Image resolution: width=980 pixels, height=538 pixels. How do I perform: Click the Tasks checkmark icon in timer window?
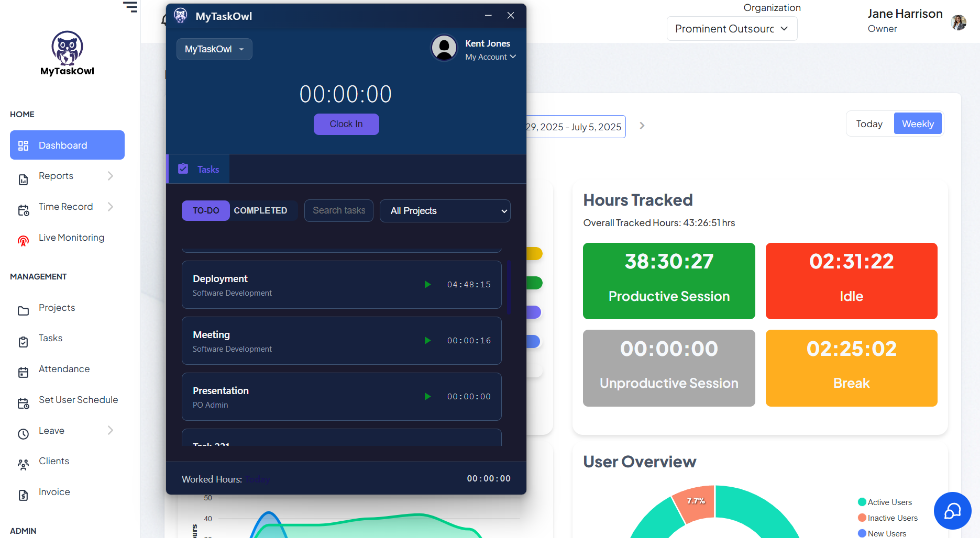(183, 169)
